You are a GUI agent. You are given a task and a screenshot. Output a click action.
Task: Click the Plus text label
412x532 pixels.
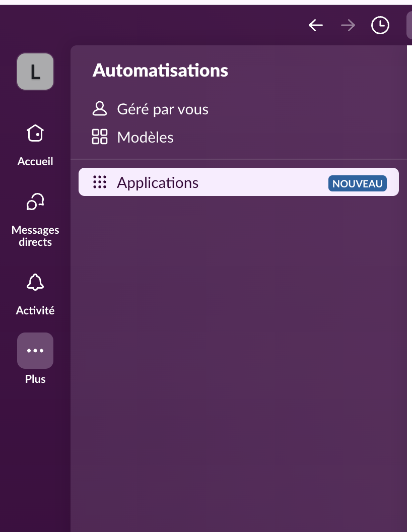point(35,379)
